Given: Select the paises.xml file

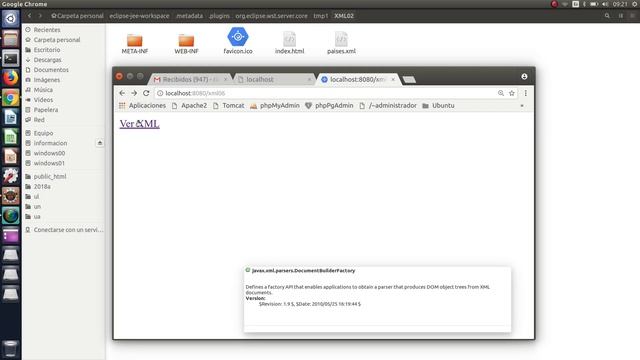Looking at the screenshot, I should (341, 43).
